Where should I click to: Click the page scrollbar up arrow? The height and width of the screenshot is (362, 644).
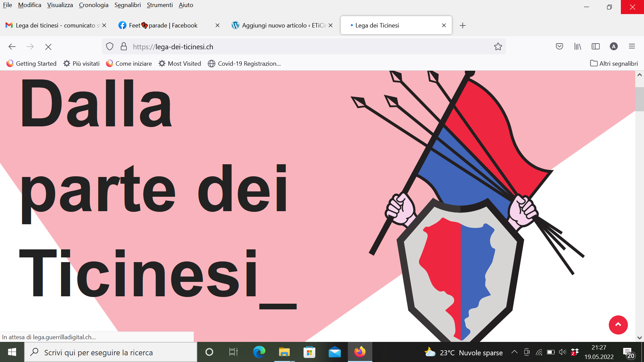coord(640,75)
